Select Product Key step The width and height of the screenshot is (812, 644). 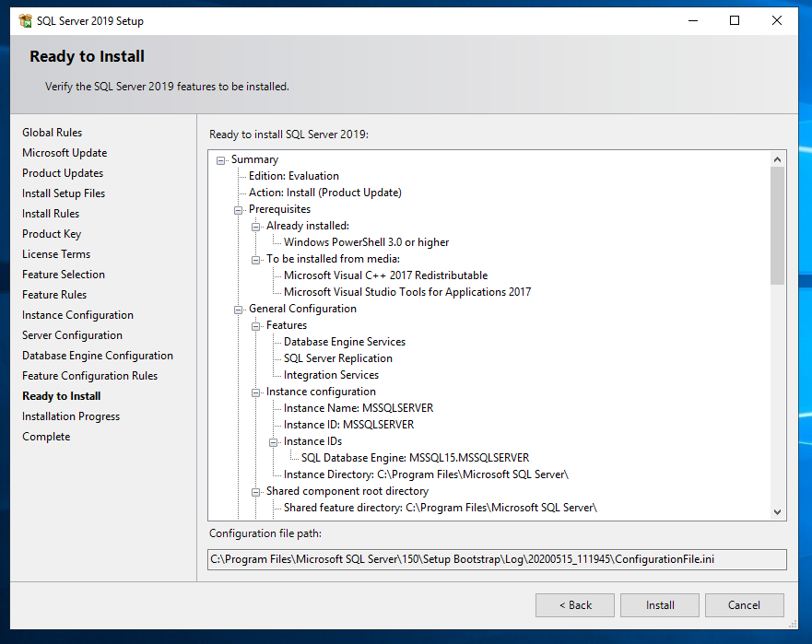point(52,234)
